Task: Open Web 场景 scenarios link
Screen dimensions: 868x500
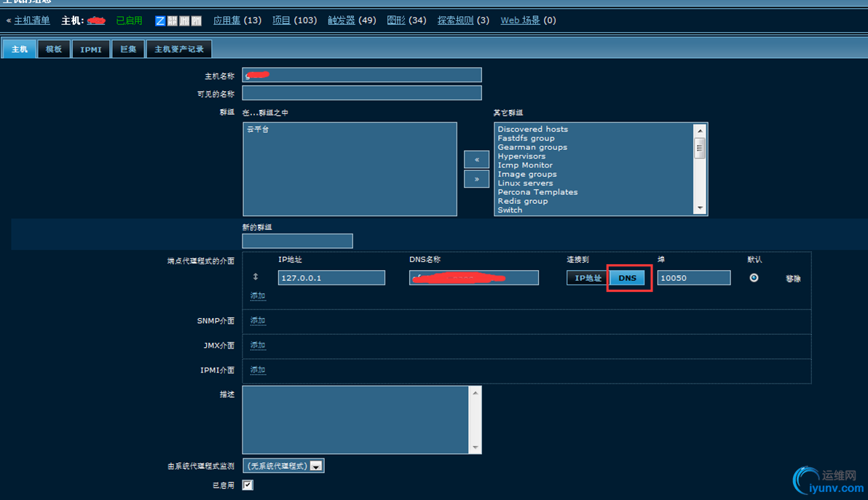Action: click(521, 20)
